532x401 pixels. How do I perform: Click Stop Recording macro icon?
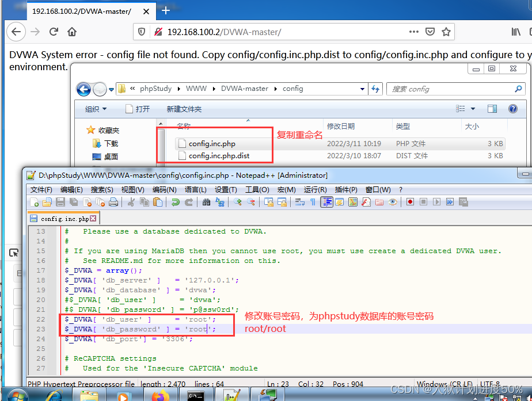click(x=423, y=202)
